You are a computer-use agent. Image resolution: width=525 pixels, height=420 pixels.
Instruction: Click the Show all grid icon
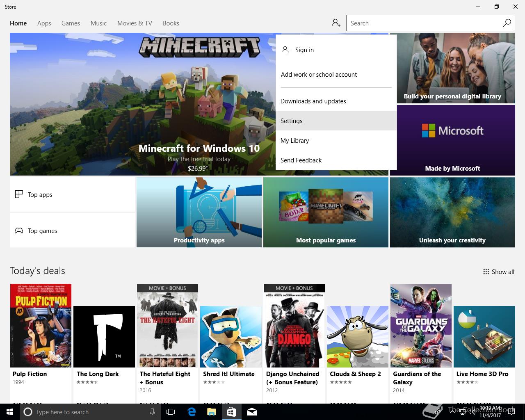pyautogui.click(x=486, y=272)
